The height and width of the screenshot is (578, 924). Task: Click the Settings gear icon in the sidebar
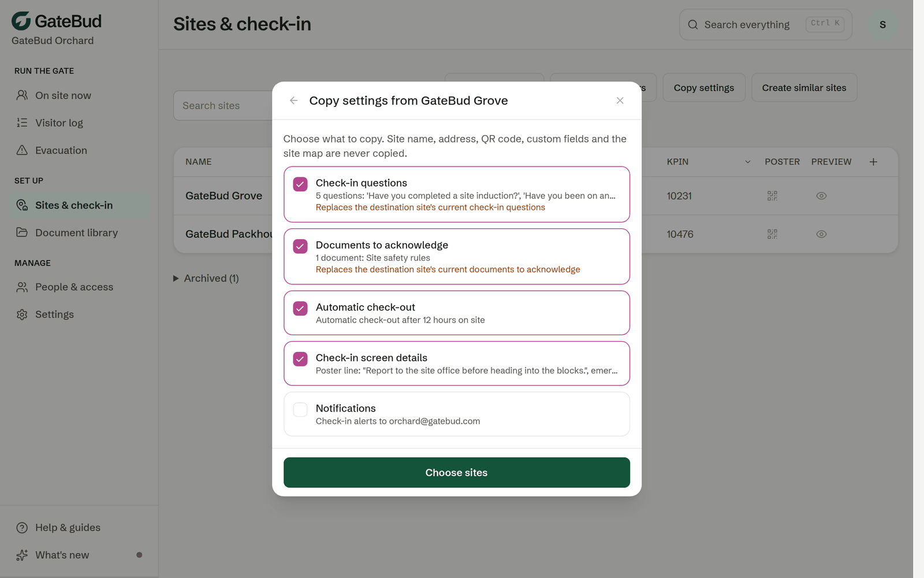pos(22,314)
